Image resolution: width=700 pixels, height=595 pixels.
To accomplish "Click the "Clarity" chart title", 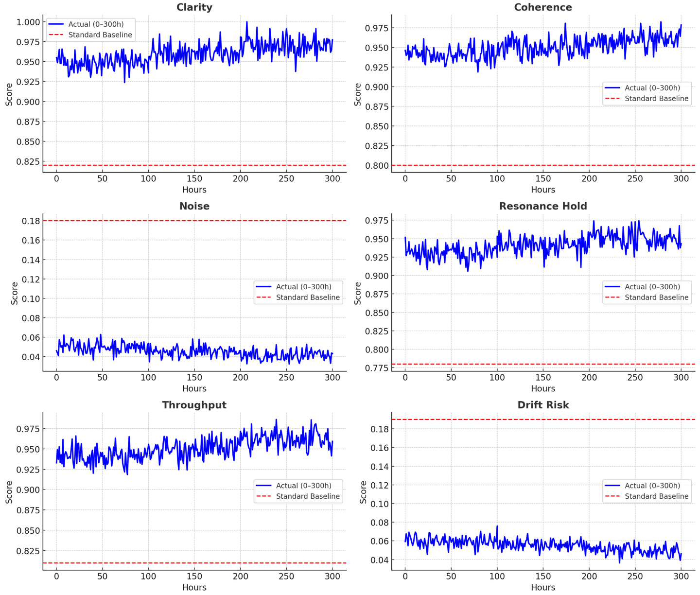I will (x=194, y=7).
